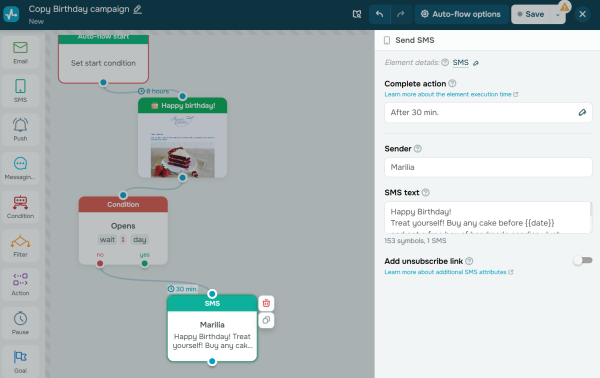The height and width of the screenshot is (378, 600).
Task: Click the Happy birthday block output connector
Action: [x=183, y=178]
